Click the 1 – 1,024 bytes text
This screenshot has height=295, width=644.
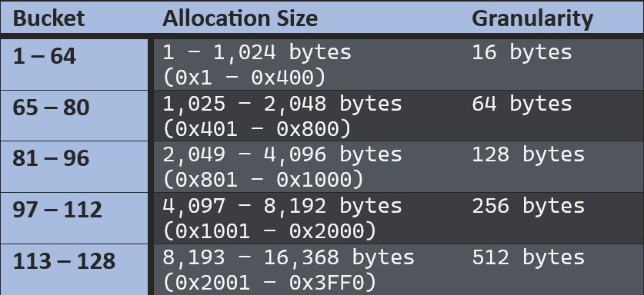tap(257, 53)
